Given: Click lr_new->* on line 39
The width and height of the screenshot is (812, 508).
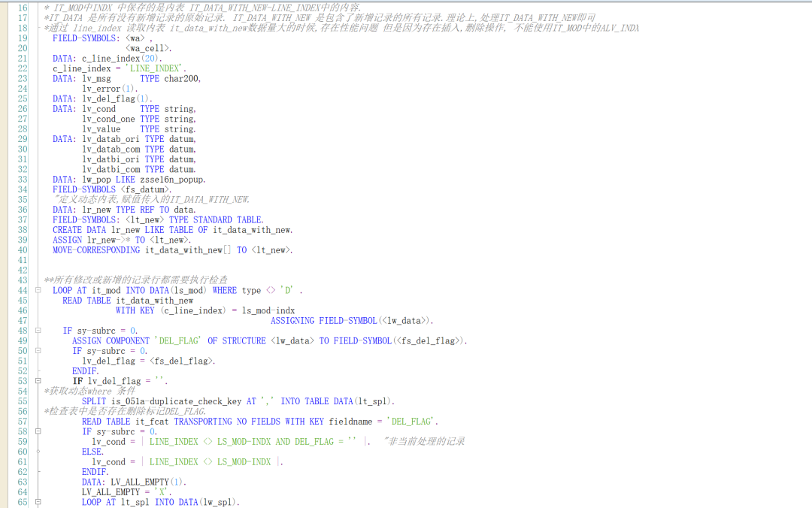Looking at the screenshot, I should coord(109,240).
